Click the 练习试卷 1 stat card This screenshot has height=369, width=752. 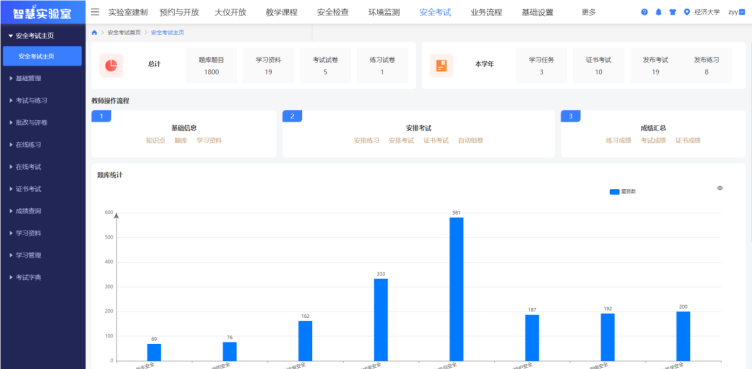[x=382, y=66]
